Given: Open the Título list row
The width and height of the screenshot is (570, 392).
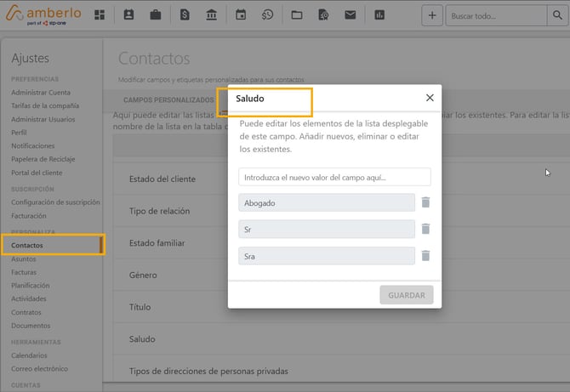Looking at the screenshot, I should 140,307.
